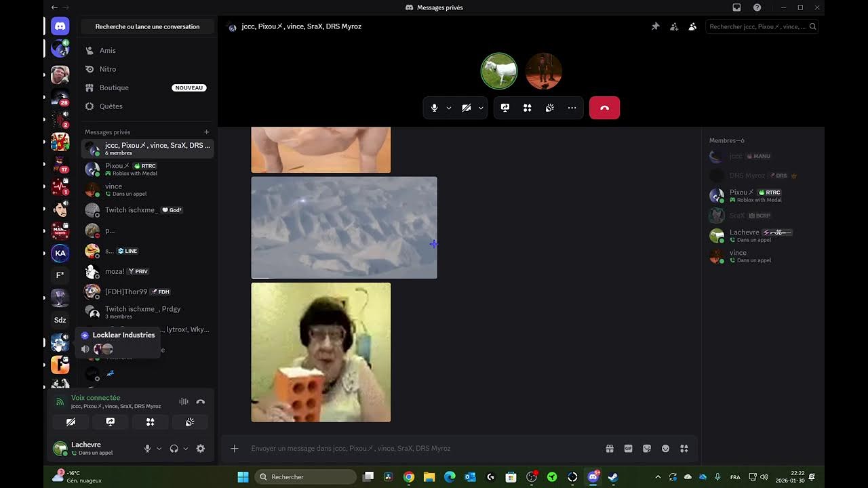Open the help icon in title bar
Viewport: 868px width, 488px height.
pos(757,7)
